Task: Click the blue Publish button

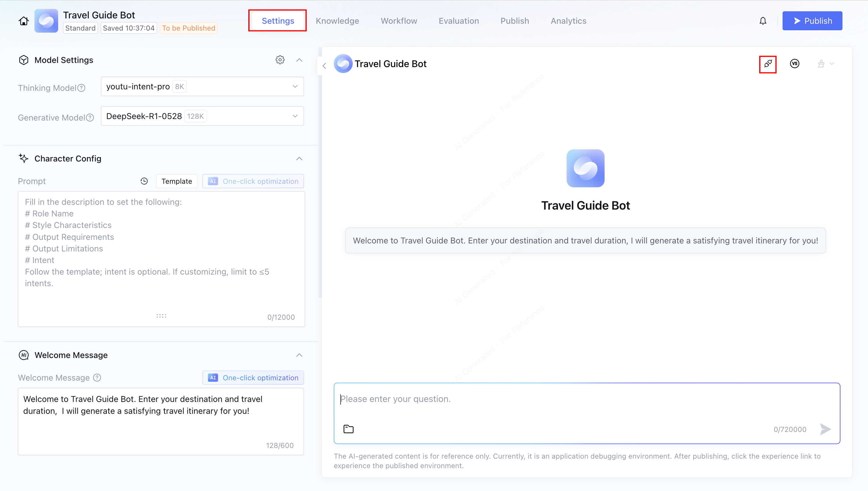Action: click(x=812, y=21)
